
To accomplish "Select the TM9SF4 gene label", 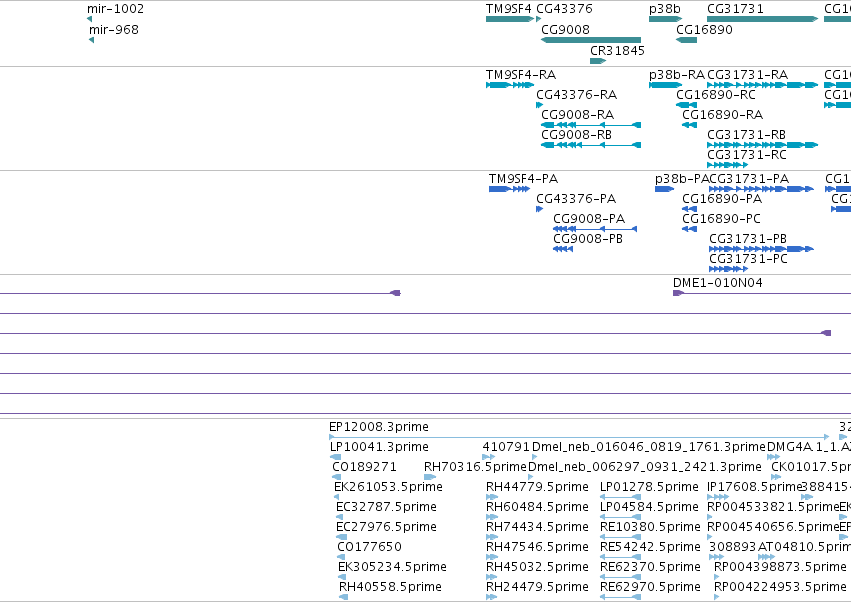I will [x=509, y=9].
